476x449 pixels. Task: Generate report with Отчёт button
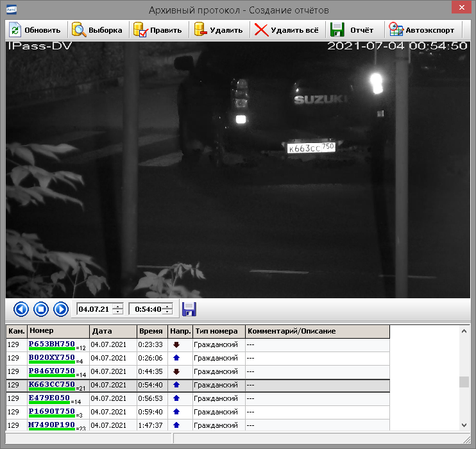352,30
